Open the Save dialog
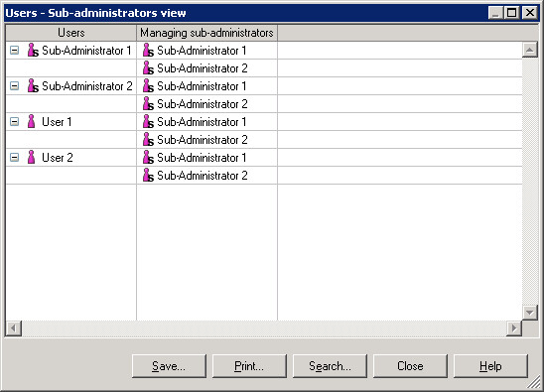This screenshot has width=544, height=392. click(x=169, y=366)
